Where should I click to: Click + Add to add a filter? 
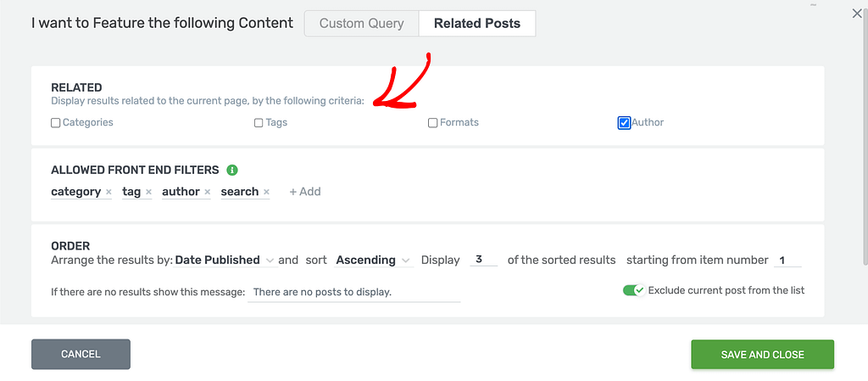(305, 192)
